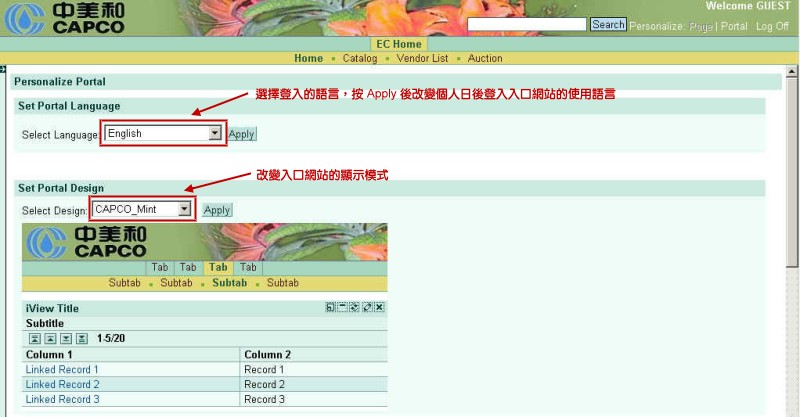
Task: Open the Catalog submenu item
Action: pos(360,59)
